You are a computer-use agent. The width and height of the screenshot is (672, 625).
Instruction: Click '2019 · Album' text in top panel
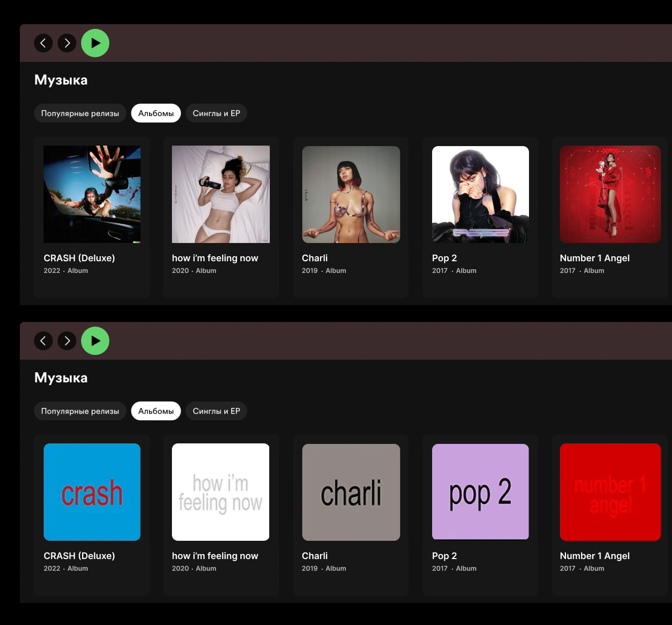point(324,271)
